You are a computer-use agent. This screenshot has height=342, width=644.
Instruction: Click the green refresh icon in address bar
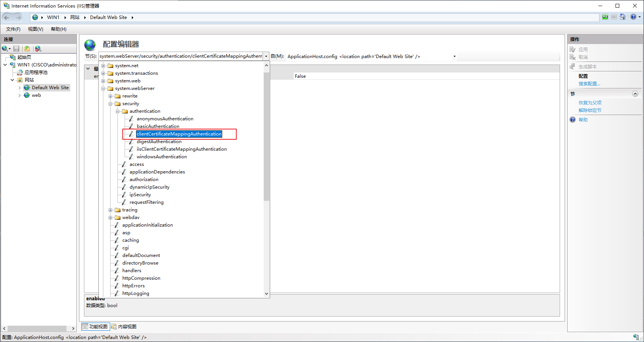[x=605, y=17]
